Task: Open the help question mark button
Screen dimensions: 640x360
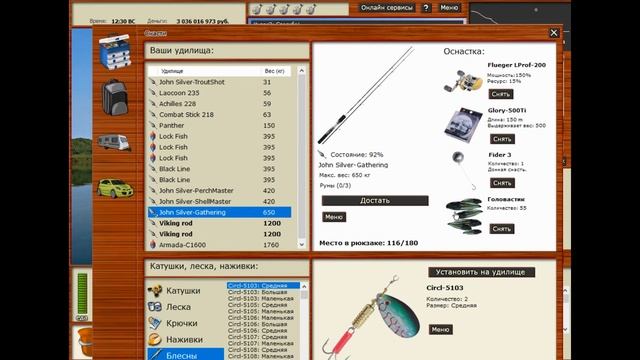Action: point(426,8)
